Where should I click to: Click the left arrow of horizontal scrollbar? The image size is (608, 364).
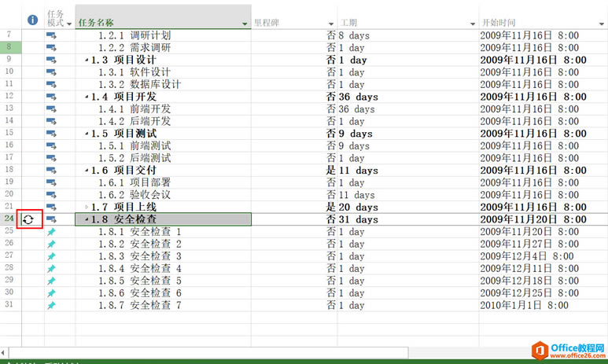(3, 353)
